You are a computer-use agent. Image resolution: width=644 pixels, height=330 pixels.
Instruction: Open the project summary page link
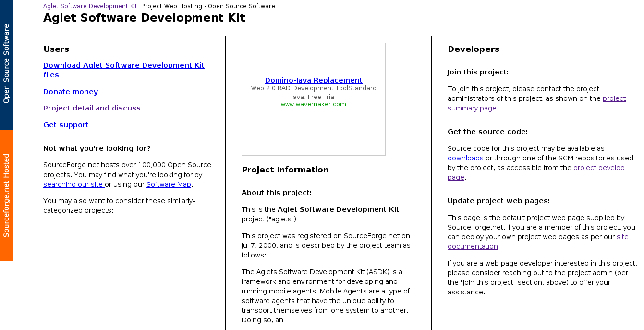[536, 103]
